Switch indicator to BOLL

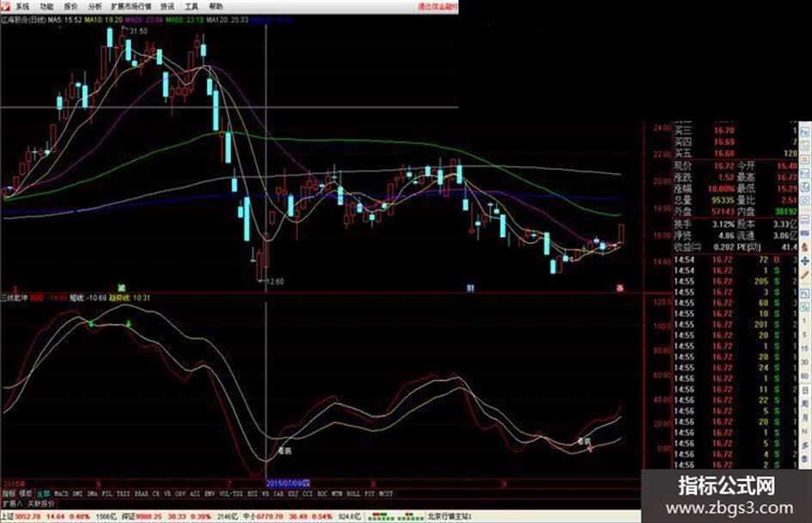click(x=354, y=494)
